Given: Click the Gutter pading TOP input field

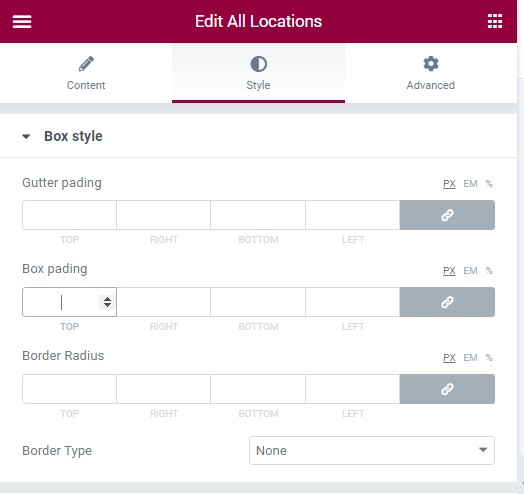Looking at the screenshot, I should click(70, 215).
